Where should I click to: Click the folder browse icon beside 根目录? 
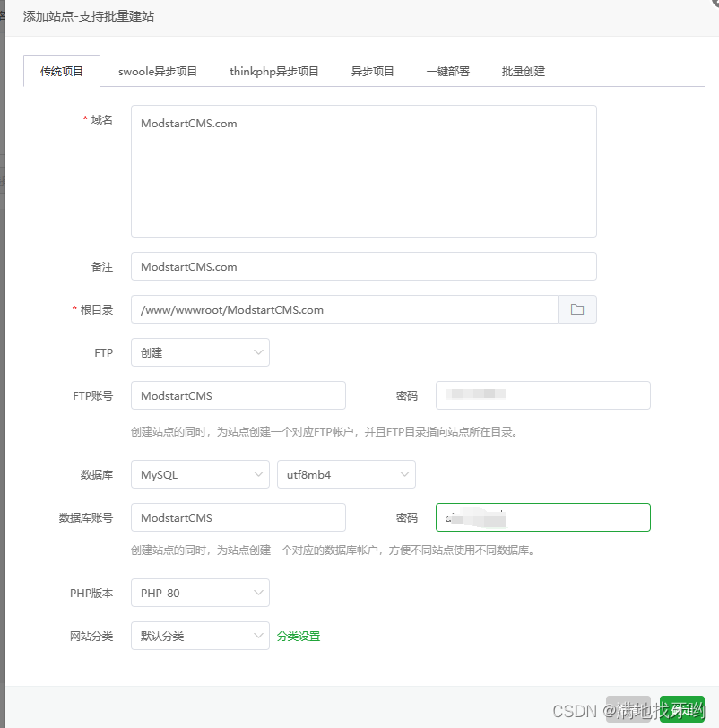578,308
